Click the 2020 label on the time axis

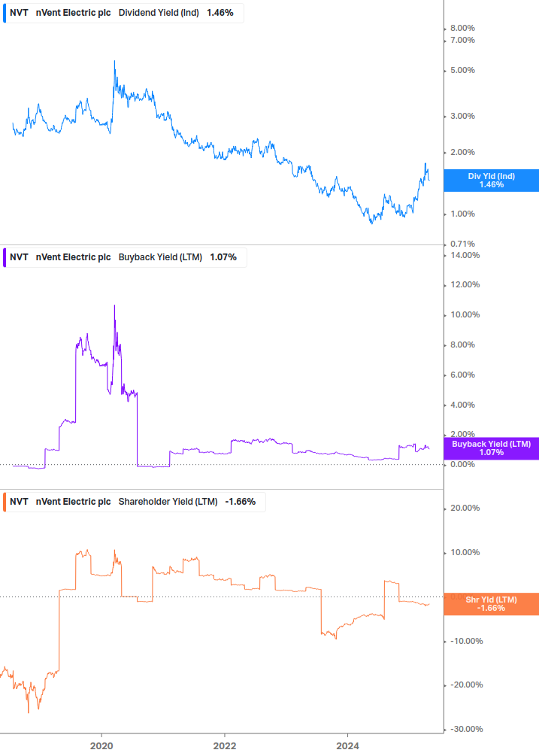(101, 746)
